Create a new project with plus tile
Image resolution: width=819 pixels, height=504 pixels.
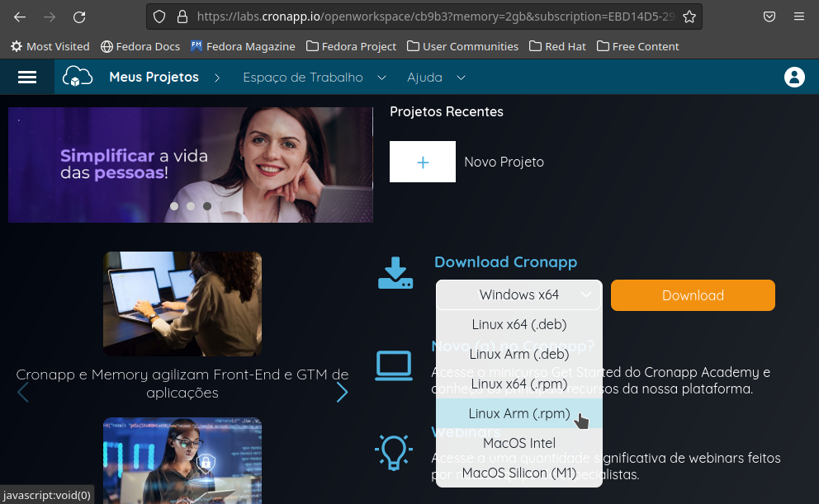423,162
